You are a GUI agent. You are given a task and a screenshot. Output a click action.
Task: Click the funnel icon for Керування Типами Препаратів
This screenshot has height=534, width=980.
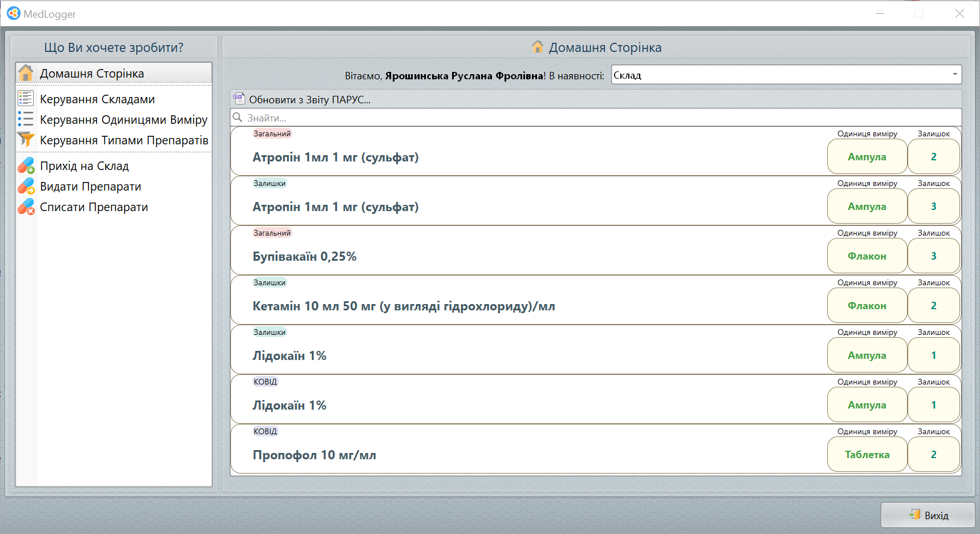coord(26,140)
